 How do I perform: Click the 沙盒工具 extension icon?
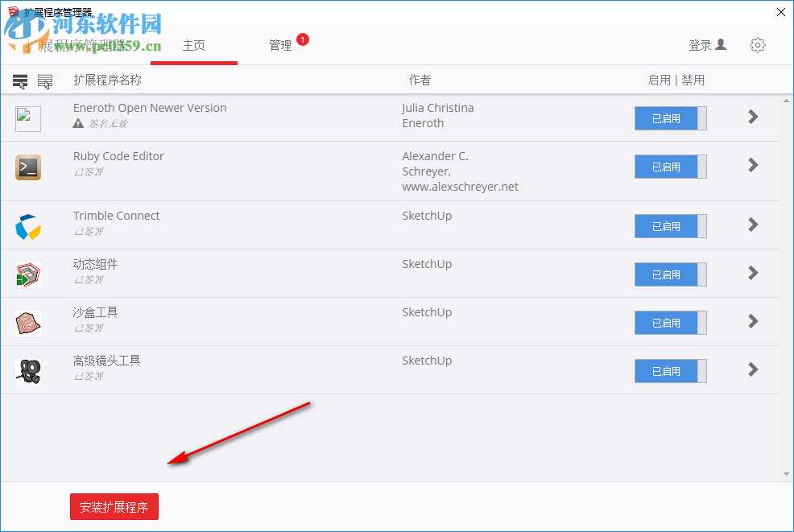point(27,323)
